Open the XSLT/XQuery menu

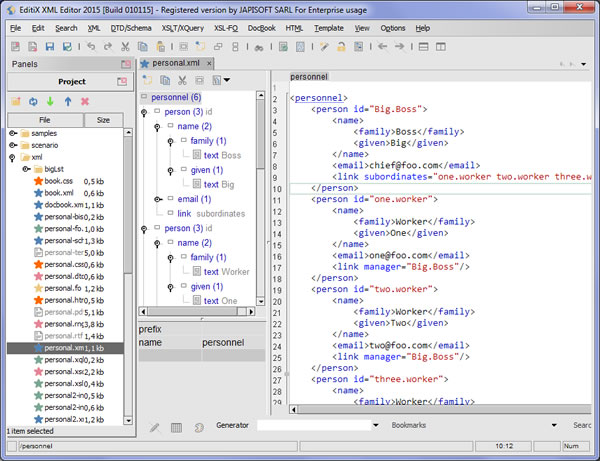[183, 28]
